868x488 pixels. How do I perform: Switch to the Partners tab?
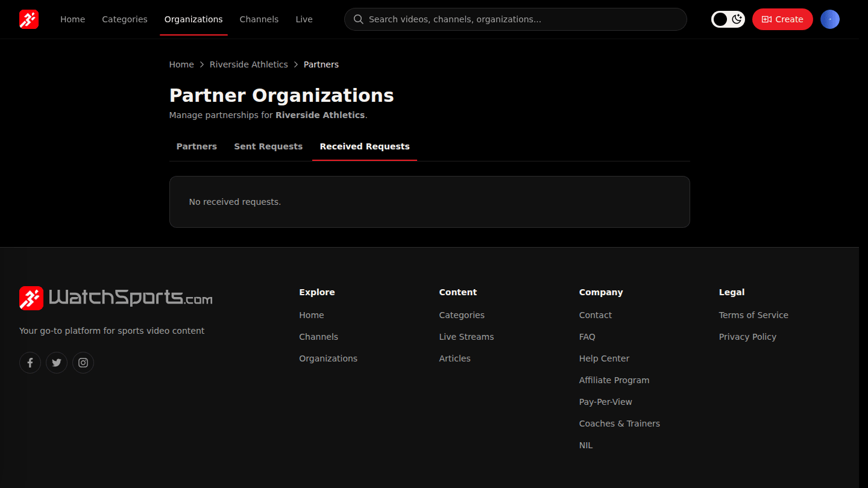197,146
